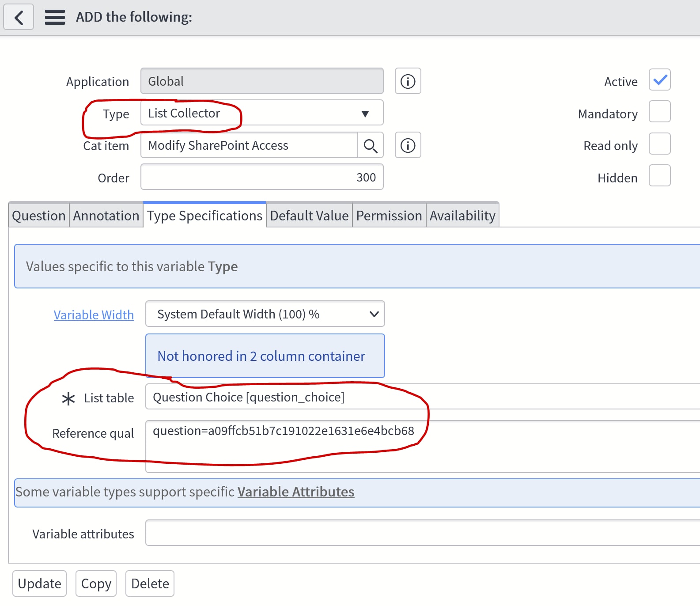This screenshot has height=606, width=700.
Task: Click into the Order input field
Action: 261,177
